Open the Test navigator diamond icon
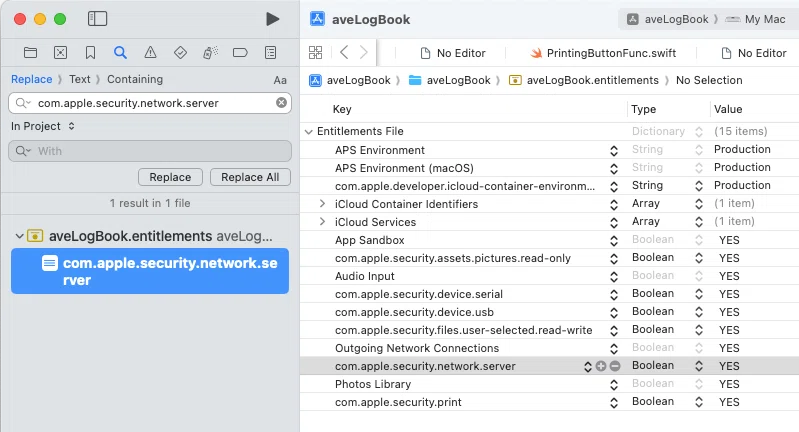Screen dimensions: 799x432 [180, 52]
